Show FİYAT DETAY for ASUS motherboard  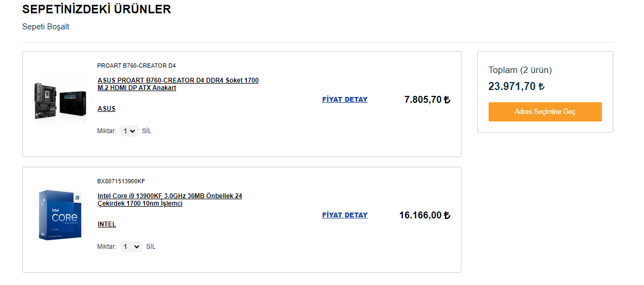(345, 100)
